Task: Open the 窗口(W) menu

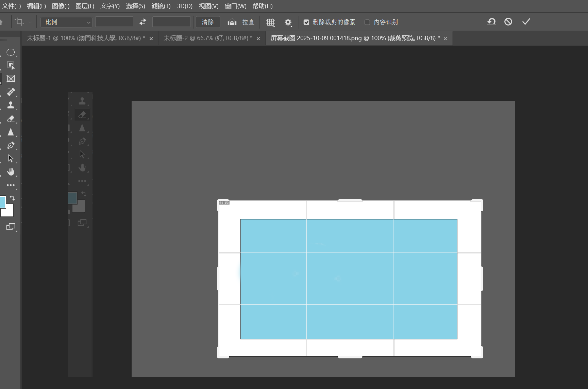Action: tap(236, 6)
